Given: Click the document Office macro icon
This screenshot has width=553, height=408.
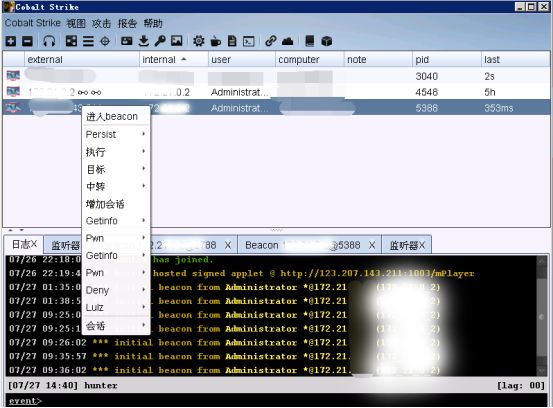Looking at the screenshot, I should point(232,41).
